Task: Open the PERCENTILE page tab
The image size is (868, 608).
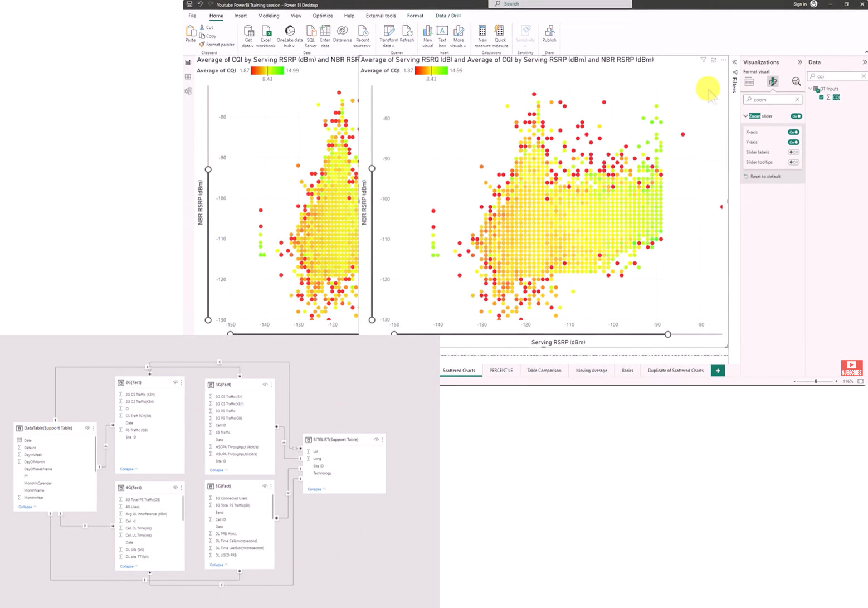Action: pyautogui.click(x=501, y=371)
